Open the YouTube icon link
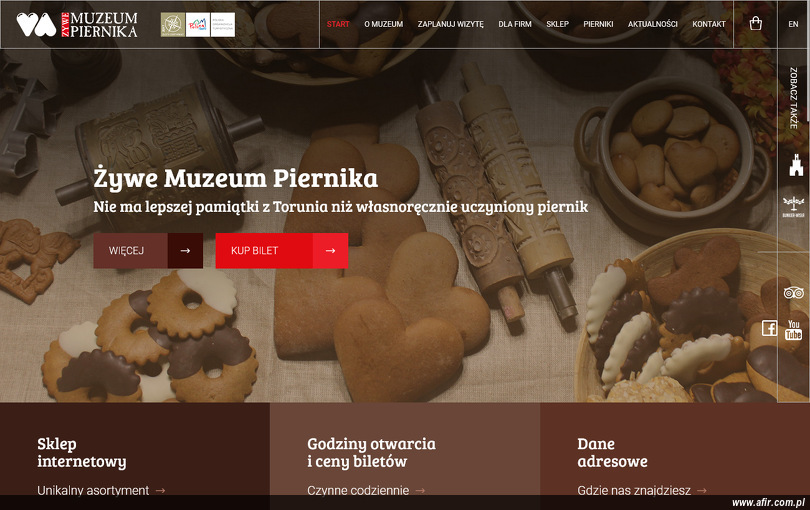Screen dimensions: 810x510 pyautogui.click(x=793, y=330)
